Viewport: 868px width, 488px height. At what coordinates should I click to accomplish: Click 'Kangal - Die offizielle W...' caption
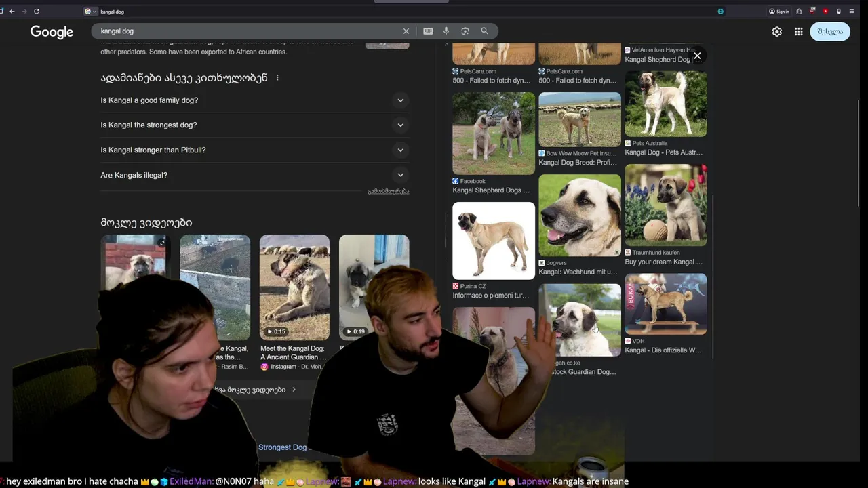tap(663, 350)
